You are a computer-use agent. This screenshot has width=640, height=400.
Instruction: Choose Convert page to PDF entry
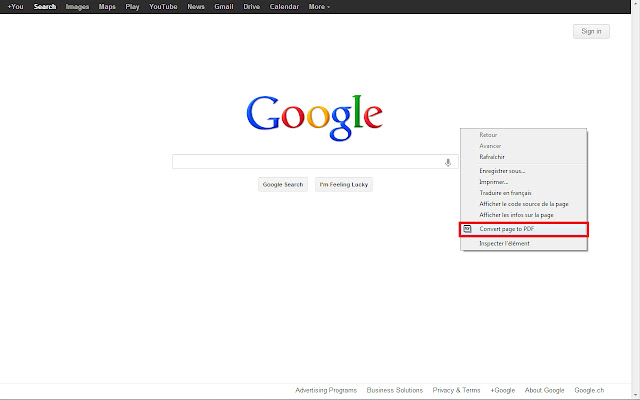524,229
